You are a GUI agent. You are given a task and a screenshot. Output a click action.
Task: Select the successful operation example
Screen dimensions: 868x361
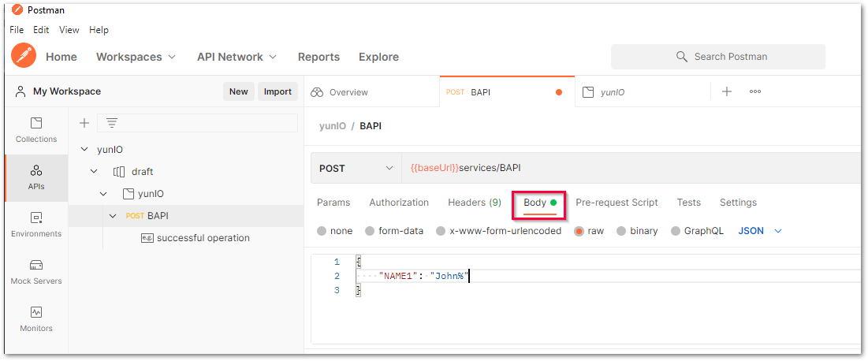pos(203,238)
